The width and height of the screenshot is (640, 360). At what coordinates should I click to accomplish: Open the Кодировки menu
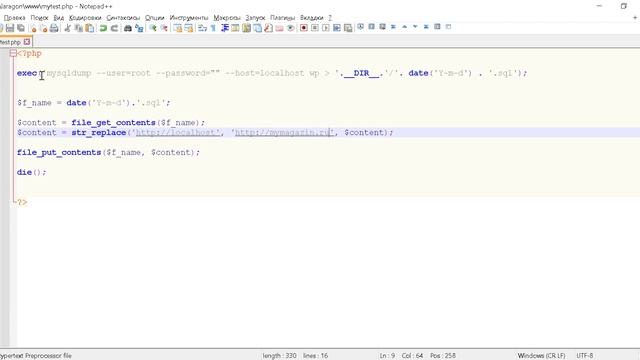[85, 18]
